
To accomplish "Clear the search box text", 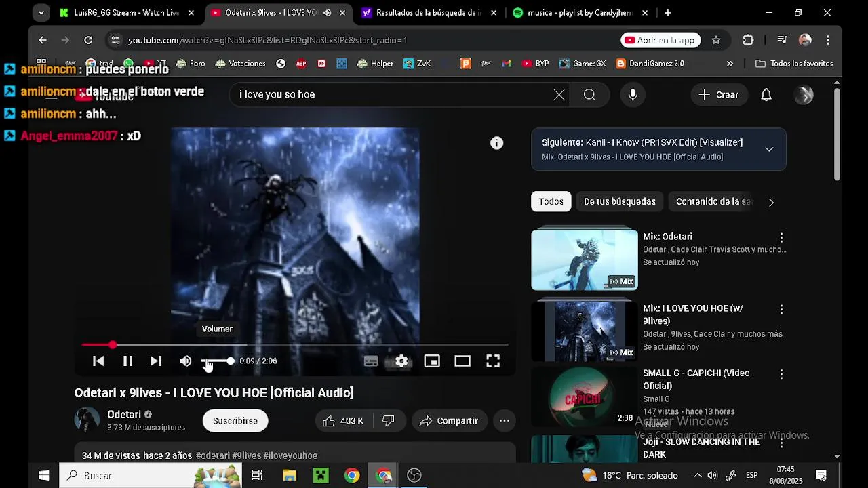I will pyautogui.click(x=559, y=95).
